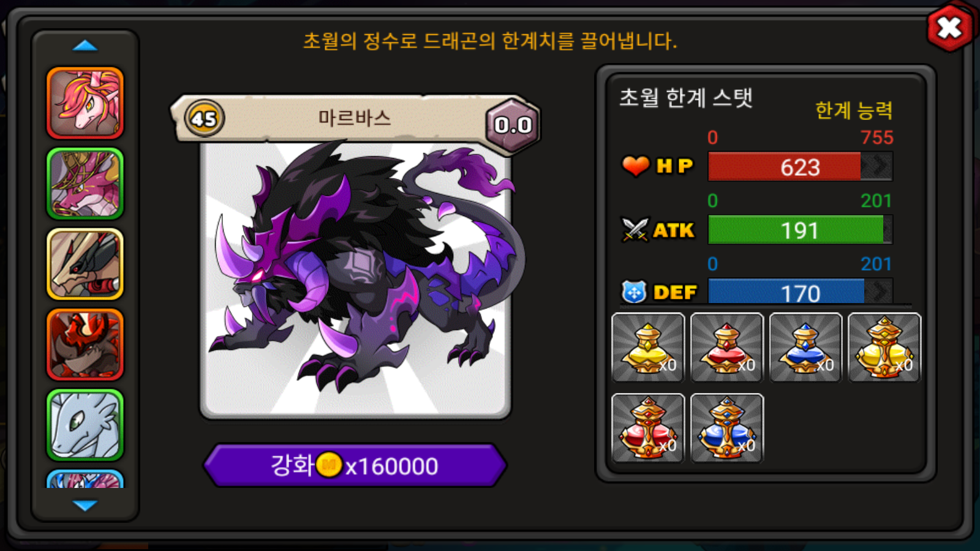Select the small yellow essence potion

(x=648, y=348)
